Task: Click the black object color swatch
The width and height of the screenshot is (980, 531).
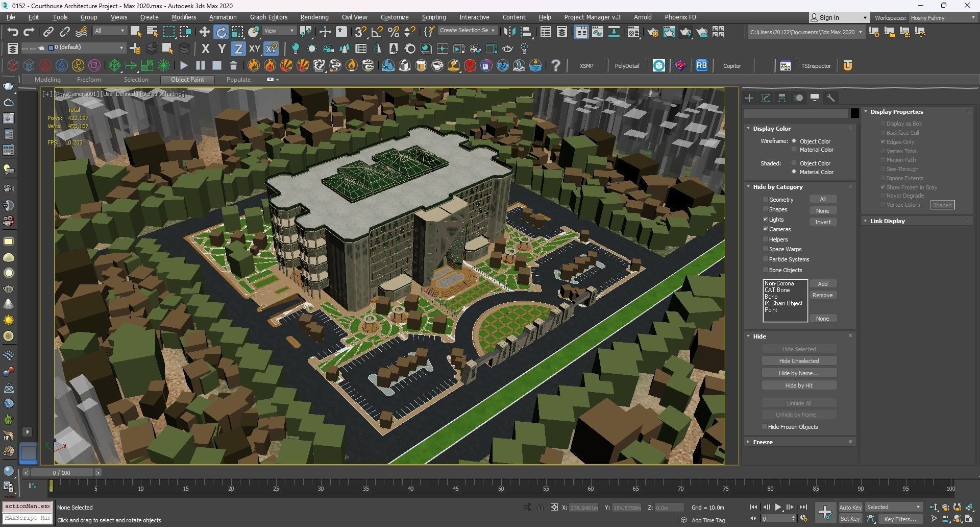Action: pos(855,113)
